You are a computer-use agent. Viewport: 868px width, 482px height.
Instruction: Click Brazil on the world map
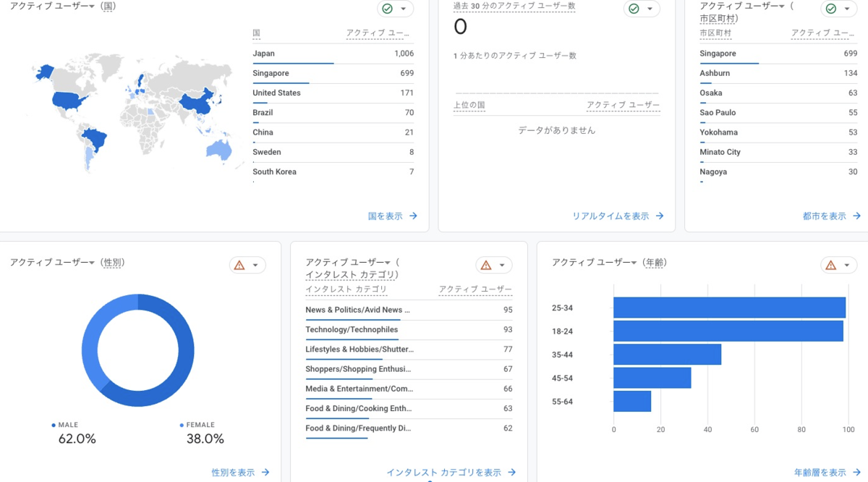pyautogui.click(x=94, y=138)
